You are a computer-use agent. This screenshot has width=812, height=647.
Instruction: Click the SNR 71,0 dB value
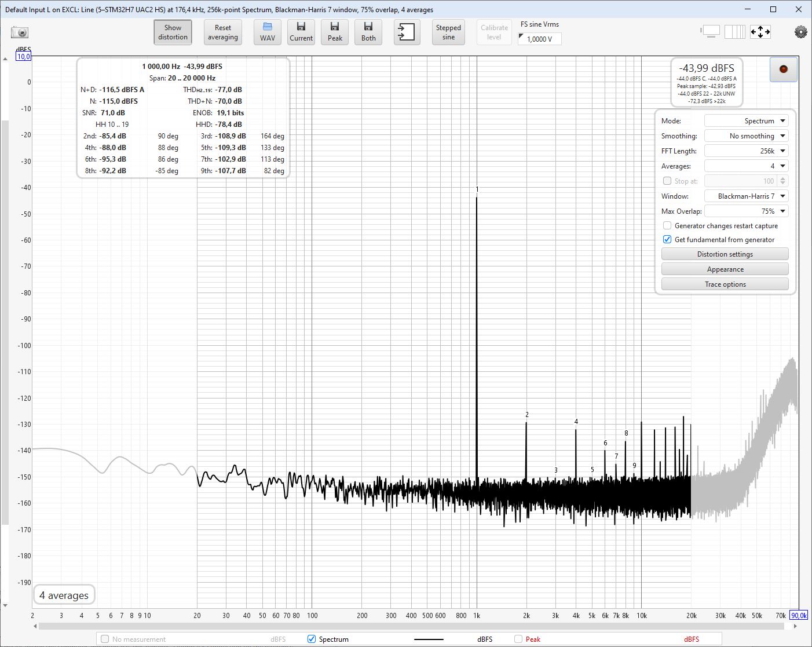point(113,113)
